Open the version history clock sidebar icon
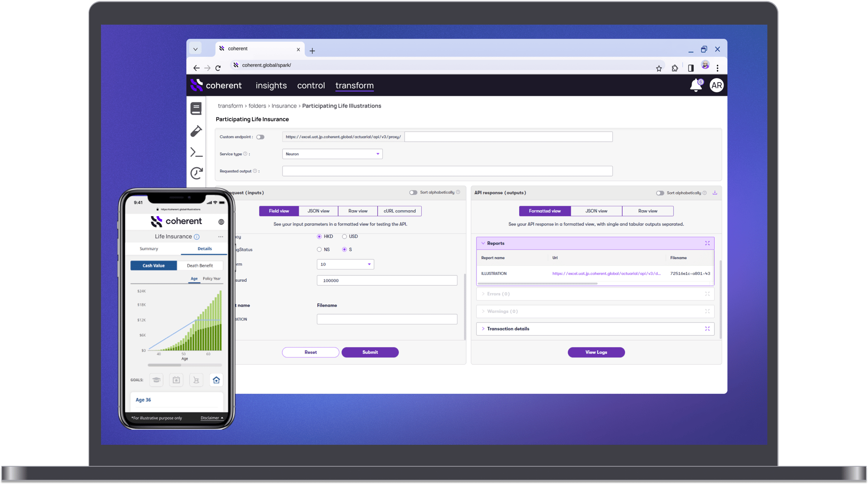Image resolution: width=868 pixels, height=484 pixels. pyautogui.click(x=196, y=173)
